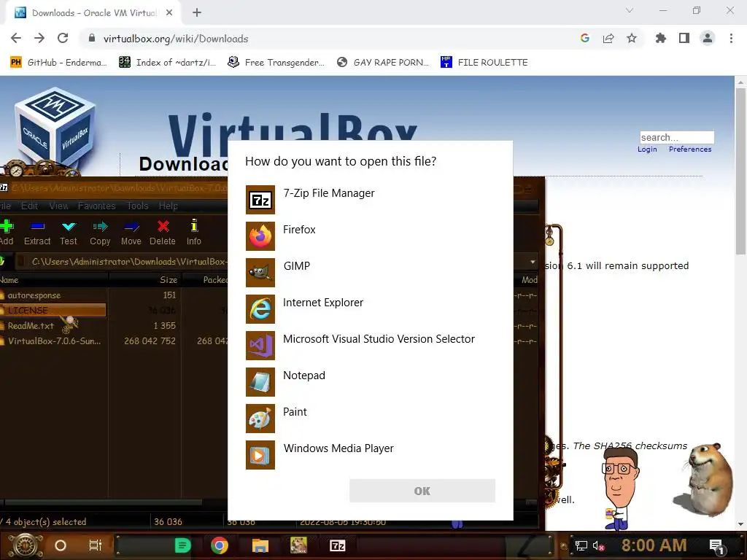Image resolution: width=747 pixels, height=560 pixels.
Task: Click the 7-Zip horizontal scrollbar
Action: (x=103, y=502)
